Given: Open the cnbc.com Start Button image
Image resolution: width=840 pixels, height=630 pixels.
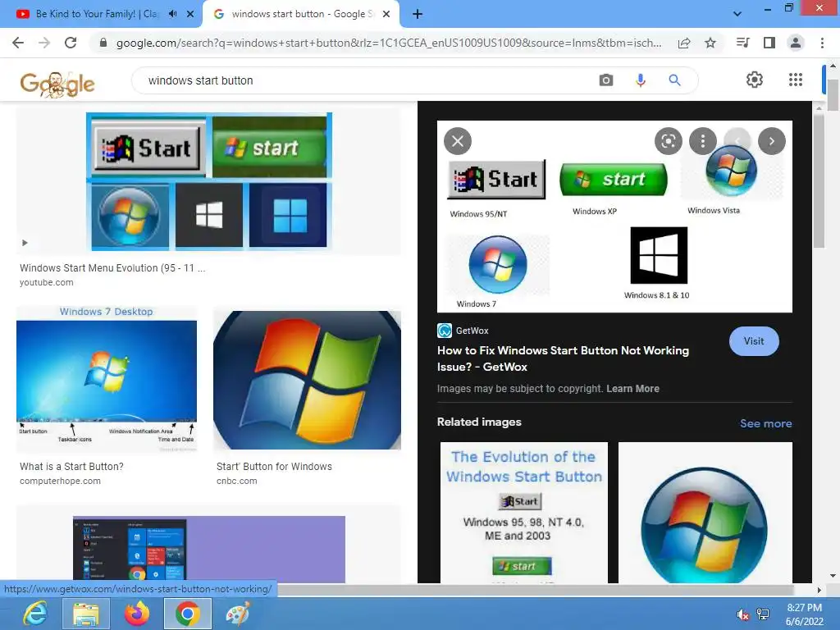Looking at the screenshot, I should [307, 380].
